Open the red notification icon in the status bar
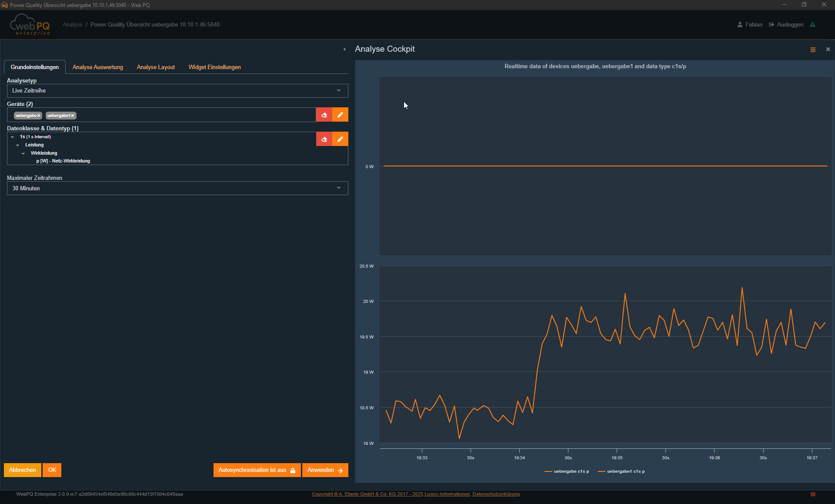Image resolution: width=835 pixels, height=504 pixels. [814, 494]
